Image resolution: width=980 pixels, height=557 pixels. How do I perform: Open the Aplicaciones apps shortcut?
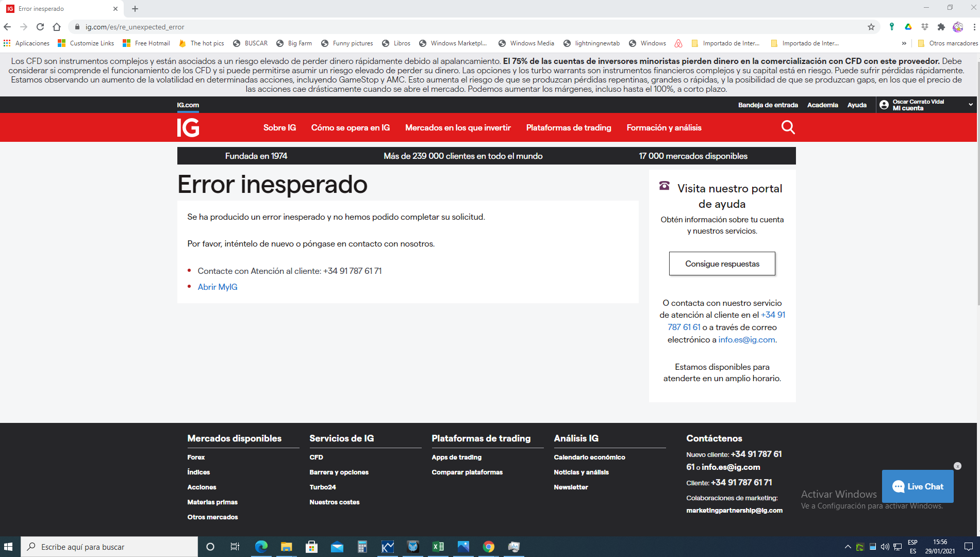click(x=26, y=43)
